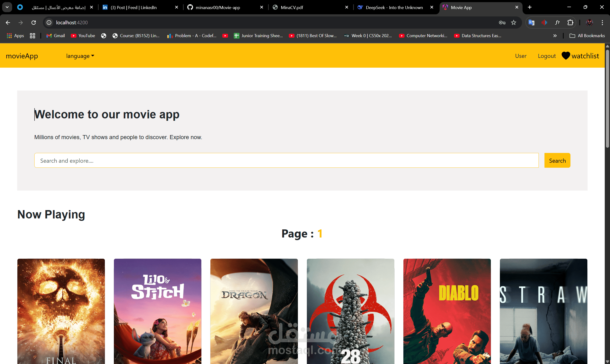Image resolution: width=610 pixels, height=364 pixels.
Task: Open the tab search dropdown arrow
Action: (7, 7)
